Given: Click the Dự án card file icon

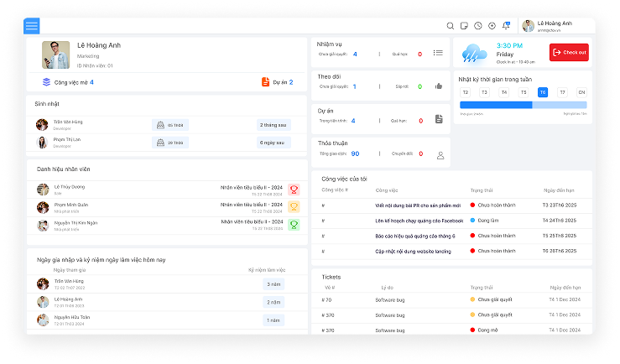Looking at the screenshot, I should (x=439, y=119).
